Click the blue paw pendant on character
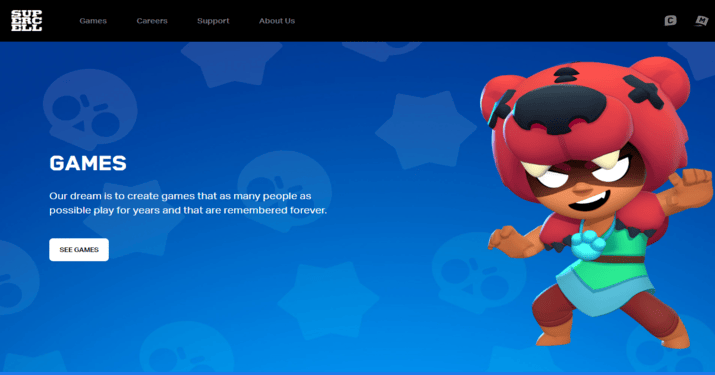715x375 pixels. coord(588,245)
